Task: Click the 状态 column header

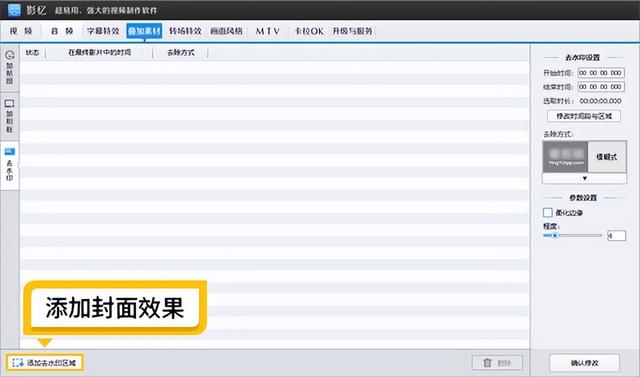Action: click(33, 52)
